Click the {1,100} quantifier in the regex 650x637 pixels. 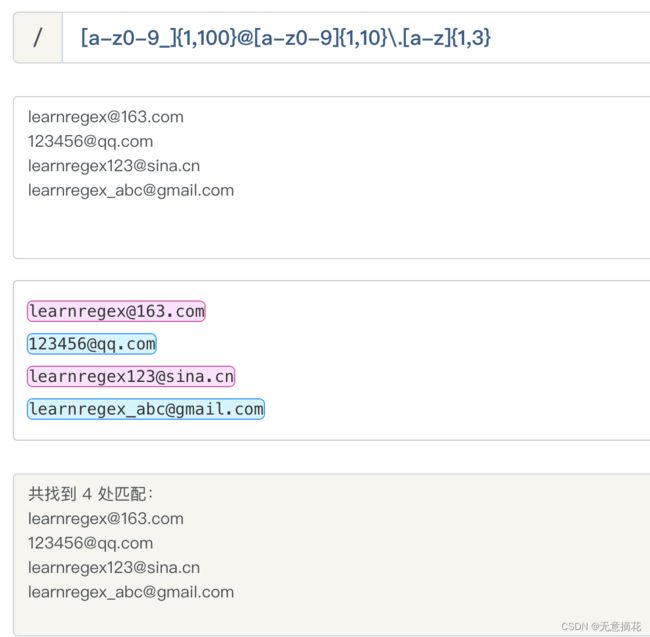pos(207,38)
